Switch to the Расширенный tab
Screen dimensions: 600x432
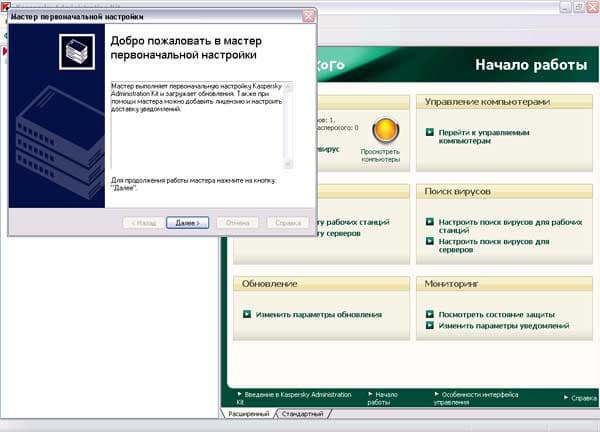[x=248, y=414]
